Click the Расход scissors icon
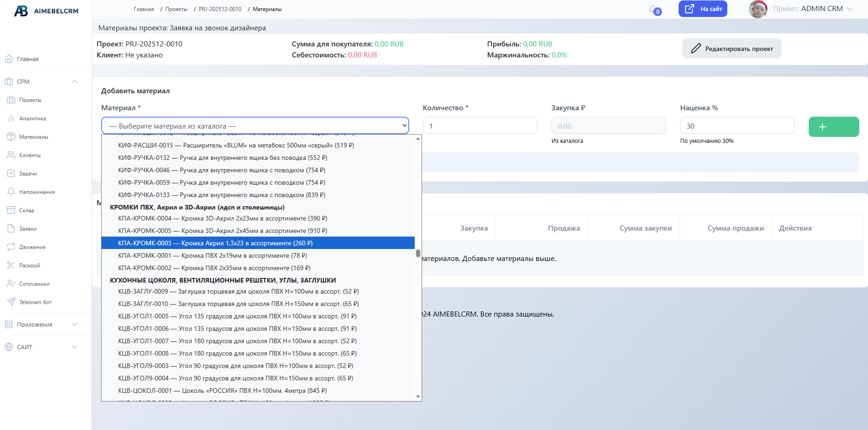Image resolution: width=868 pixels, height=430 pixels. [x=11, y=266]
